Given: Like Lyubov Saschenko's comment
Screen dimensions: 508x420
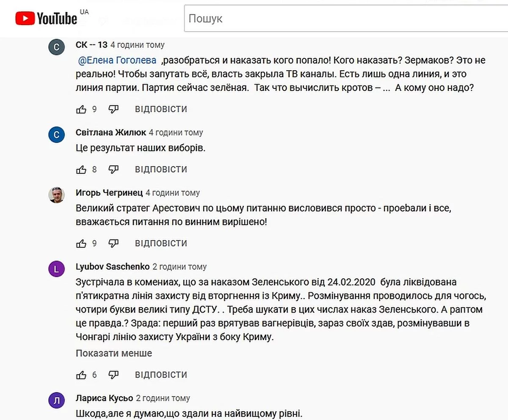Looking at the screenshot, I should 81,375.
